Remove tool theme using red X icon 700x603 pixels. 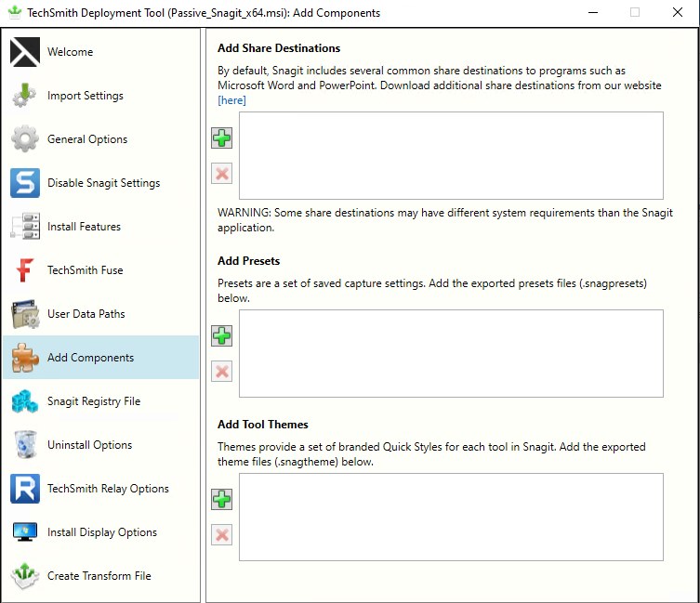pos(221,535)
